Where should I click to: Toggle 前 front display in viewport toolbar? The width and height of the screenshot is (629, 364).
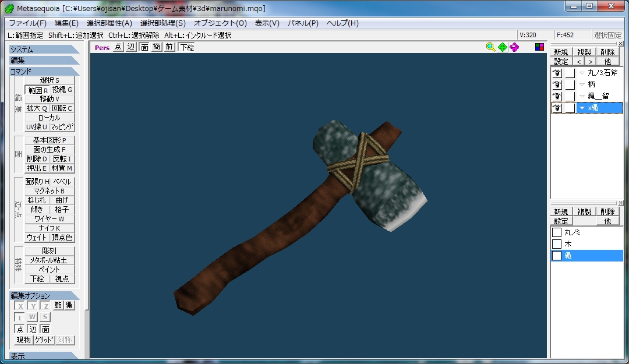coord(169,47)
